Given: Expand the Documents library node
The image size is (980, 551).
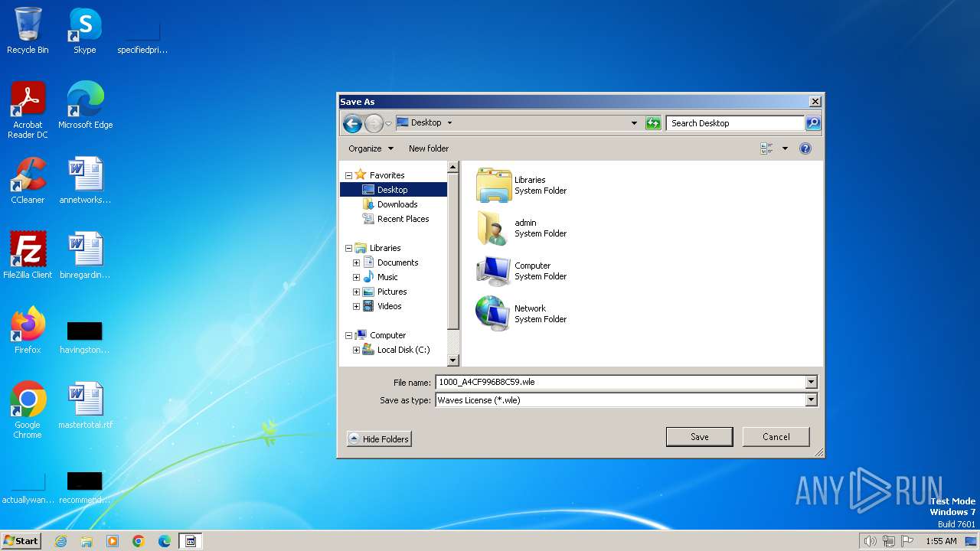Looking at the screenshot, I should click(x=356, y=262).
